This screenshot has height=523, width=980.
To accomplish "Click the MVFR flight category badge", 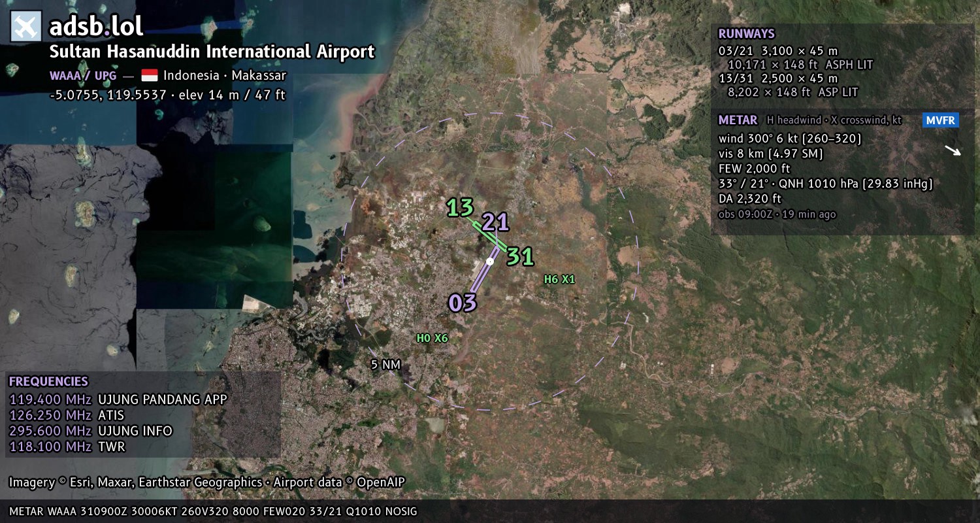I will (x=941, y=120).
